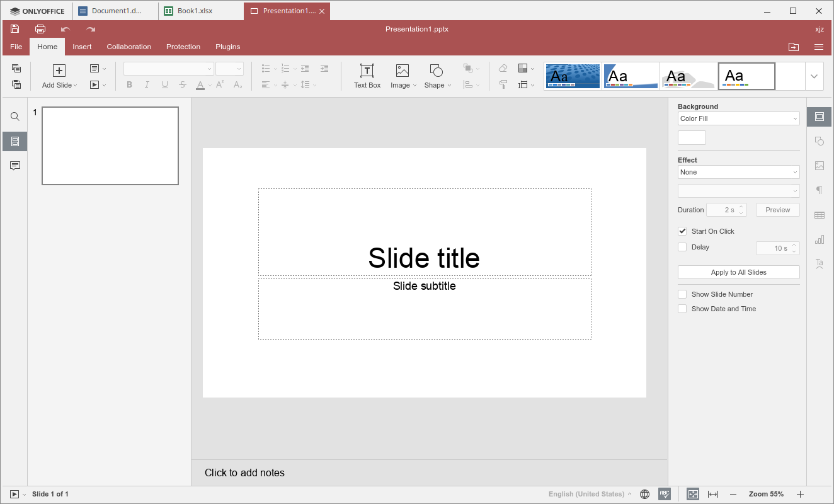Enable the Delay checkbox
834x504 pixels.
click(682, 247)
